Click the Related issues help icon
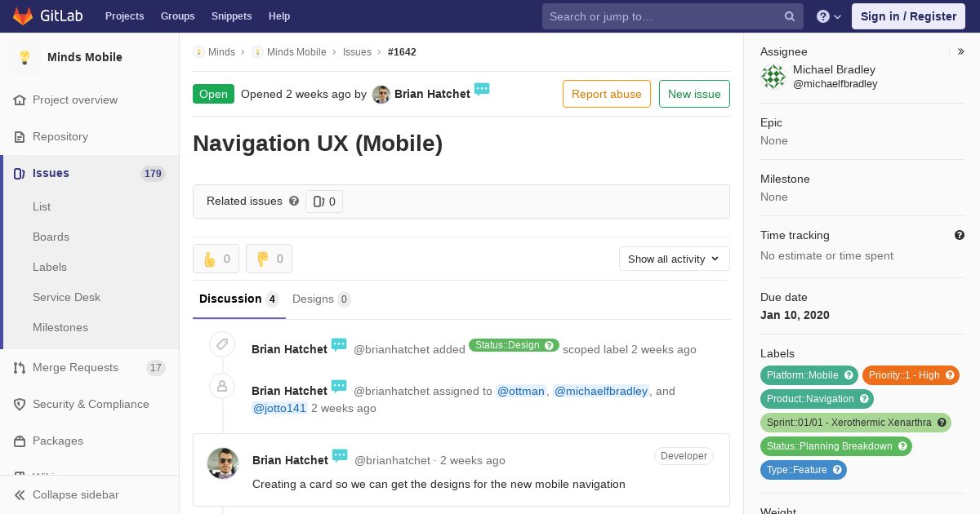Image resolution: width=980 pixels, height=514 pixels. pyautogui.click(x=294, y=201)
